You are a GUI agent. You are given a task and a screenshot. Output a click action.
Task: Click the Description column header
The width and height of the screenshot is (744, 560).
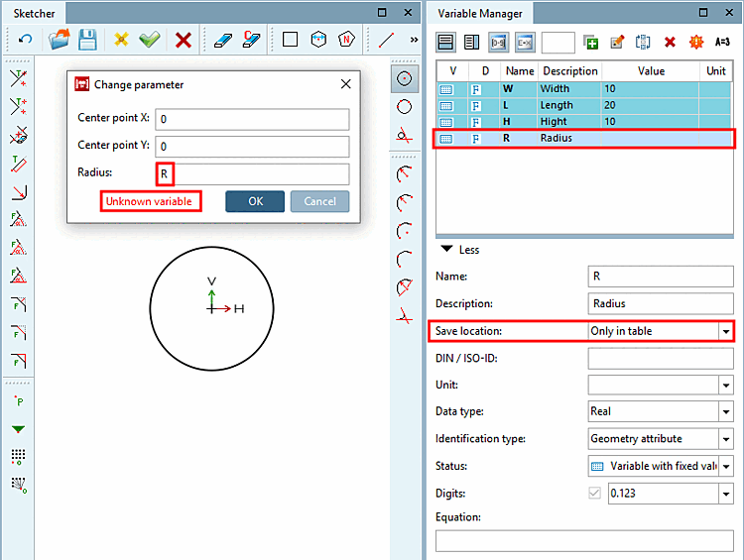click(x=569, y=71)
